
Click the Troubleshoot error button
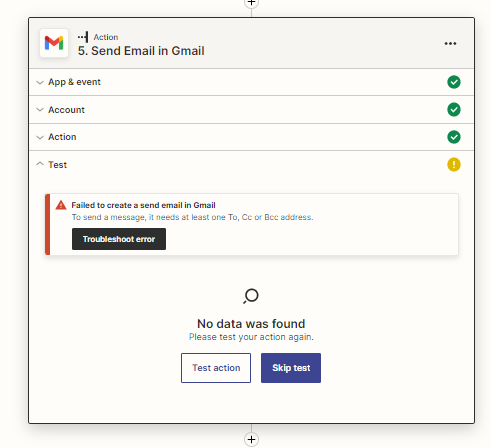[119, 239]
